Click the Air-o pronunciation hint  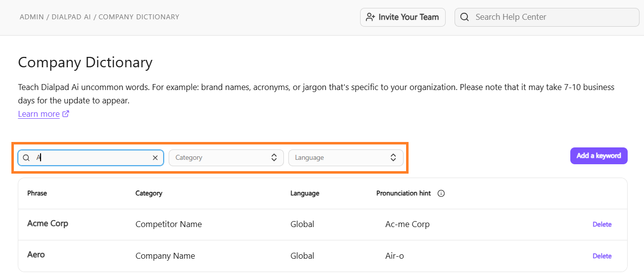point(395,256)
